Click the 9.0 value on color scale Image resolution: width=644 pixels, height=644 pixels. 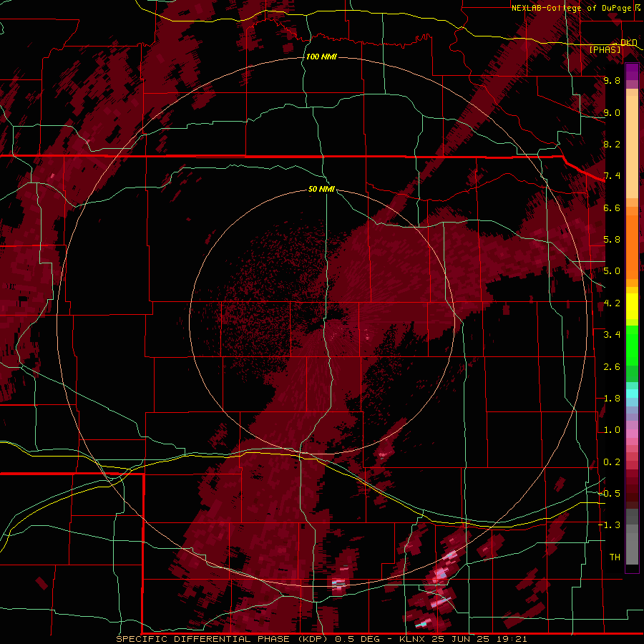(x=612, y=112)
